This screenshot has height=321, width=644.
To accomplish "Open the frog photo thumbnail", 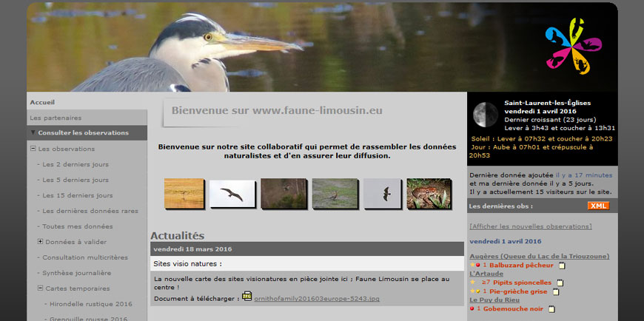I will click(429, 193).
